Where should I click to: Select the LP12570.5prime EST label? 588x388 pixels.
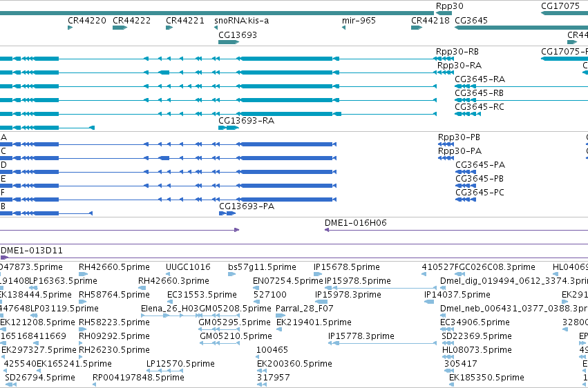tap(180, 365)
